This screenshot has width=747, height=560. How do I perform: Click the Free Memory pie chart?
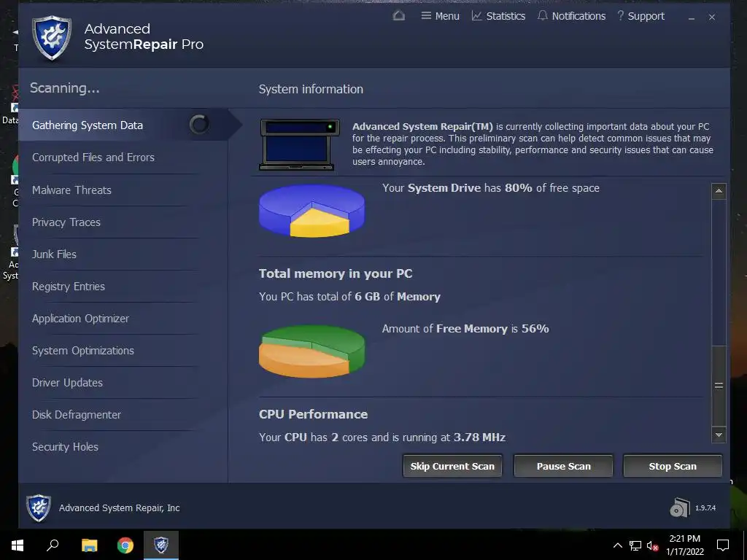click(x=311, y=351)
